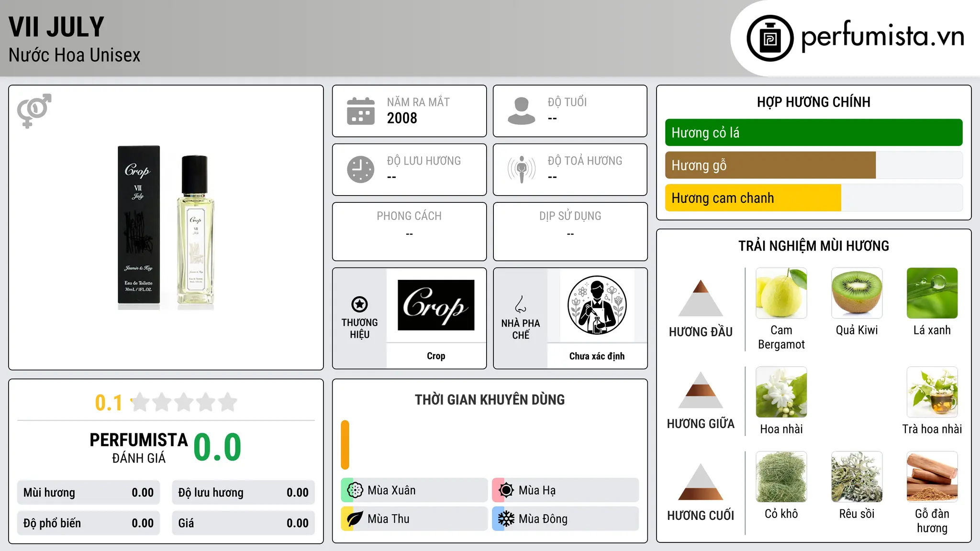Open the Crop brand logo image
980x551 pixels.
click(436, 305)
